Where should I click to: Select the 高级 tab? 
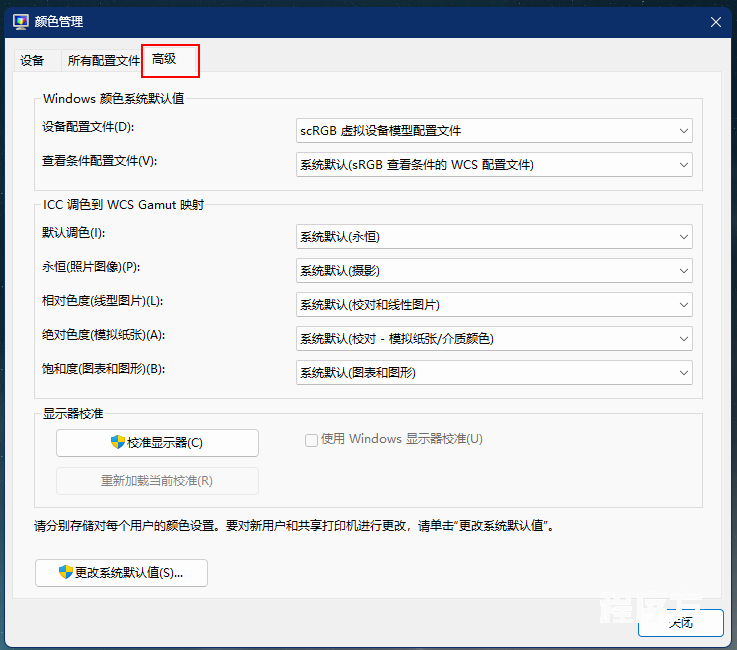(170, 60)
